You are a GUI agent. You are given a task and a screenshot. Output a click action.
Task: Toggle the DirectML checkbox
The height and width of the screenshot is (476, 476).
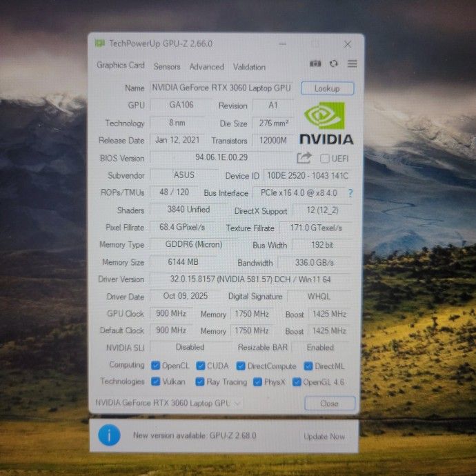308,366
